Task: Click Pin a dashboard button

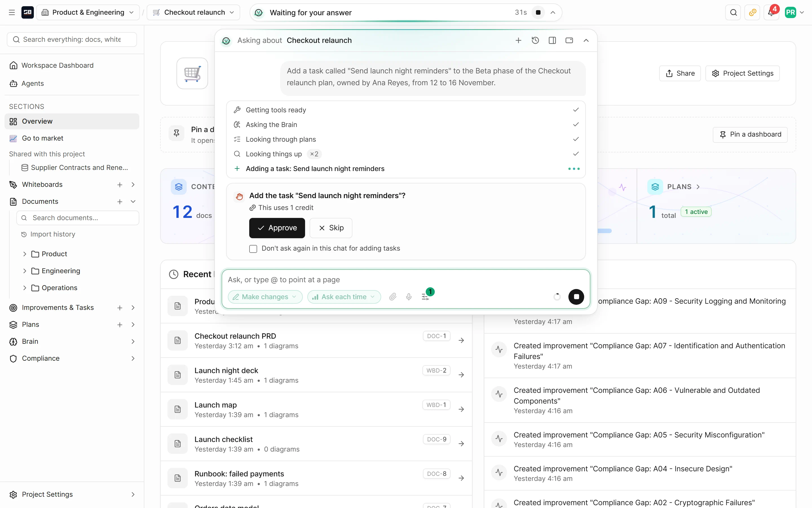Action: coord(750,134)
